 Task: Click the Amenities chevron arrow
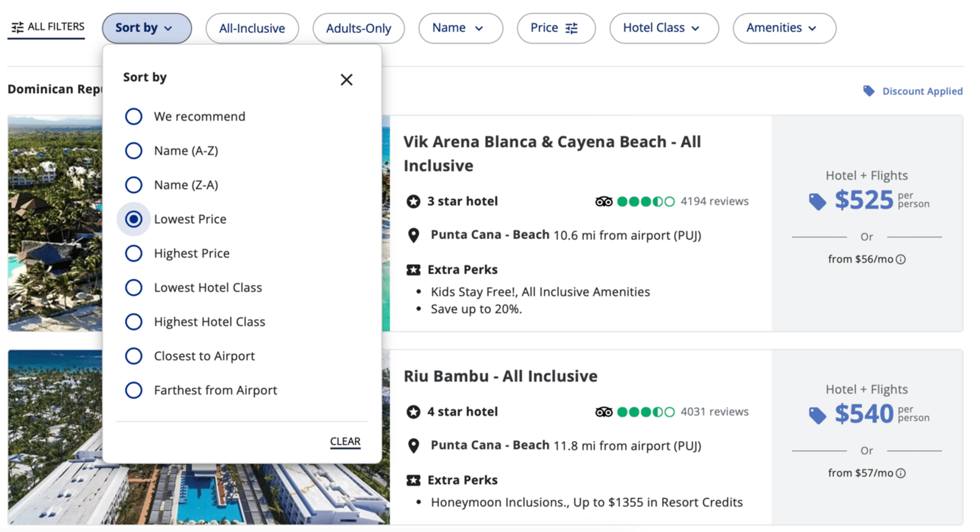point(812,29)
